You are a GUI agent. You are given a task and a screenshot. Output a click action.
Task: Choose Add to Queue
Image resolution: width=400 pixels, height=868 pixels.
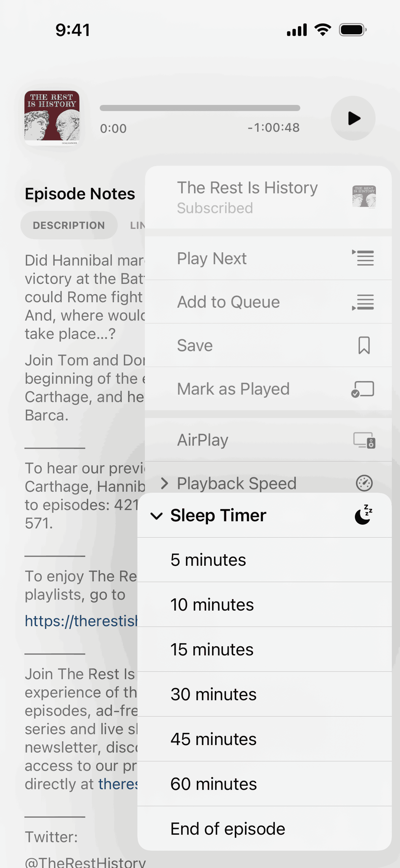point(268,302)
